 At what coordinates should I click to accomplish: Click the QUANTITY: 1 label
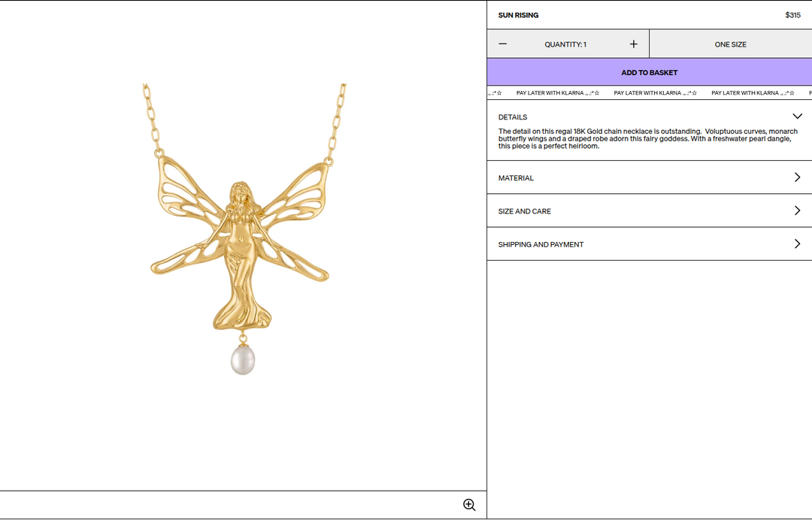565,44
